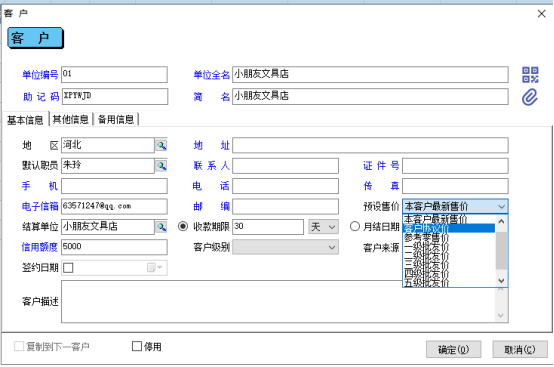Choose 本客户最新售价 in the dropdown list
This screenshot has height=367, width=554.
click(449, 219)
